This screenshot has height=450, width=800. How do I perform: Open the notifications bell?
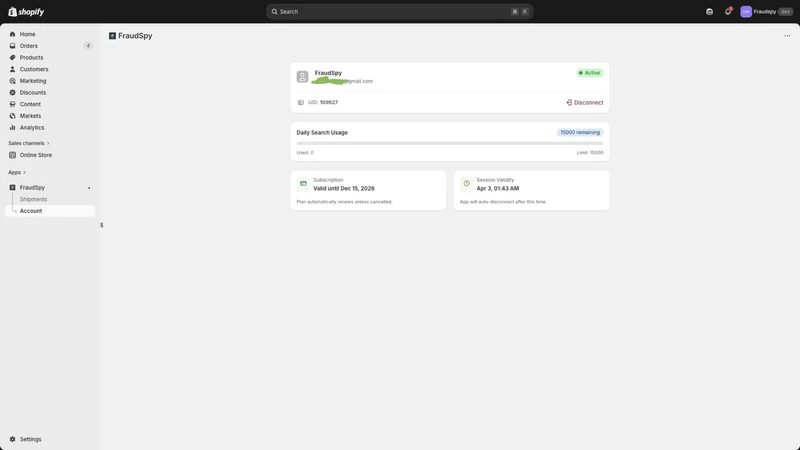[728, 11]
